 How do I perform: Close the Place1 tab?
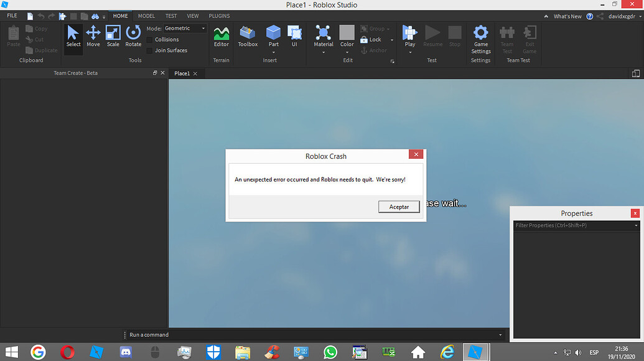(x=195, y=73)
